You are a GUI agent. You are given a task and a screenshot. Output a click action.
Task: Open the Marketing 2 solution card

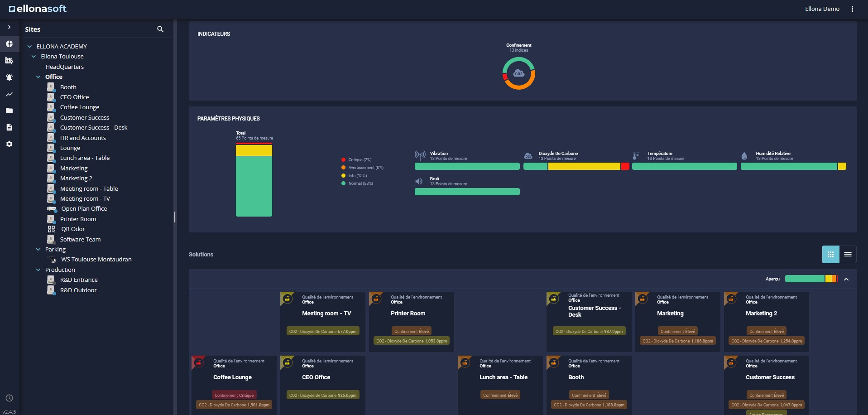tap(767, 322)
